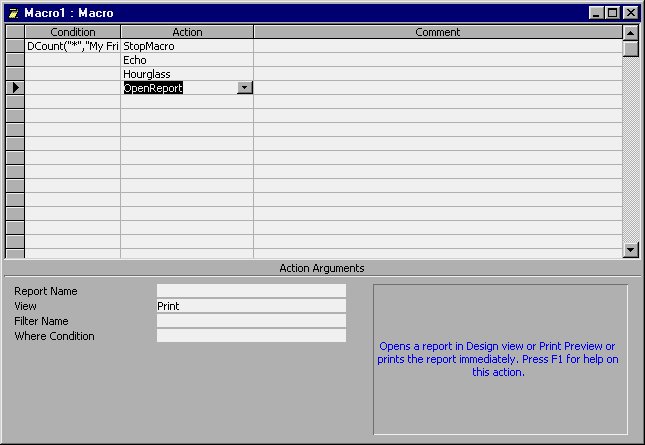
Task: Click the Report Name argument field
Action: 250,291
